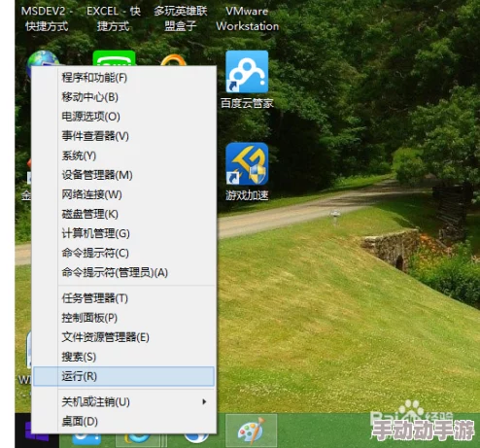Launch 命令提示符(C) from the menu
480x448 pixels.
click(123, 253)
